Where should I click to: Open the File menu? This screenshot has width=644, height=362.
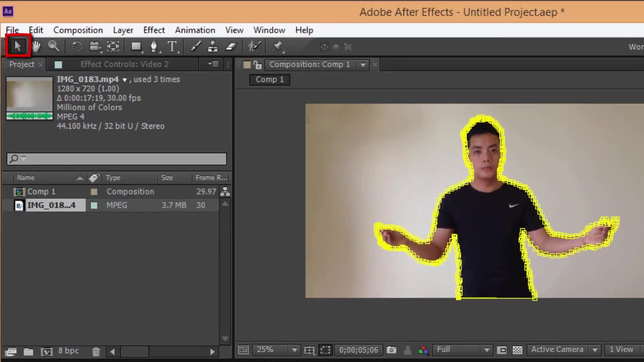pos(12,30)
